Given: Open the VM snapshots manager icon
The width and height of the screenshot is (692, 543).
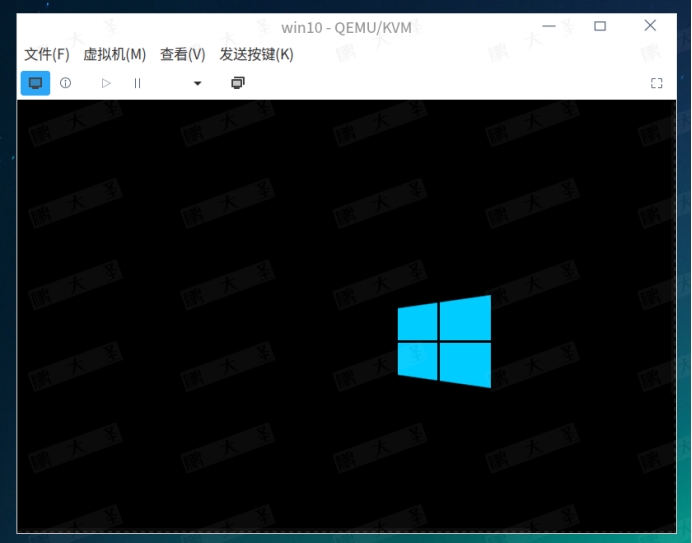Looking at the screenshot, I should click(237, 83).
